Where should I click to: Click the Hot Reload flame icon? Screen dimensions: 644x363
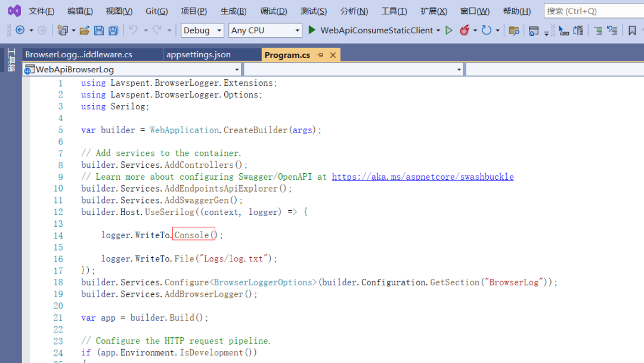point(465,30)
